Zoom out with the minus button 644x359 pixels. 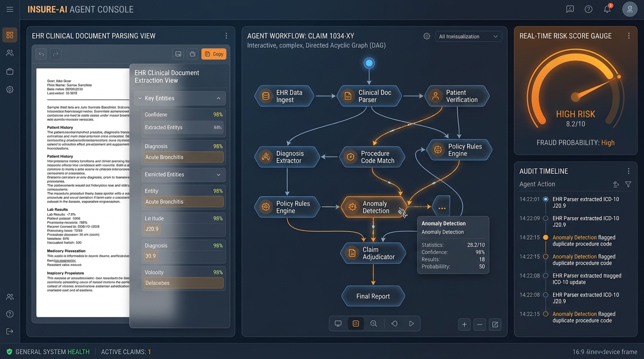[479, 324]
